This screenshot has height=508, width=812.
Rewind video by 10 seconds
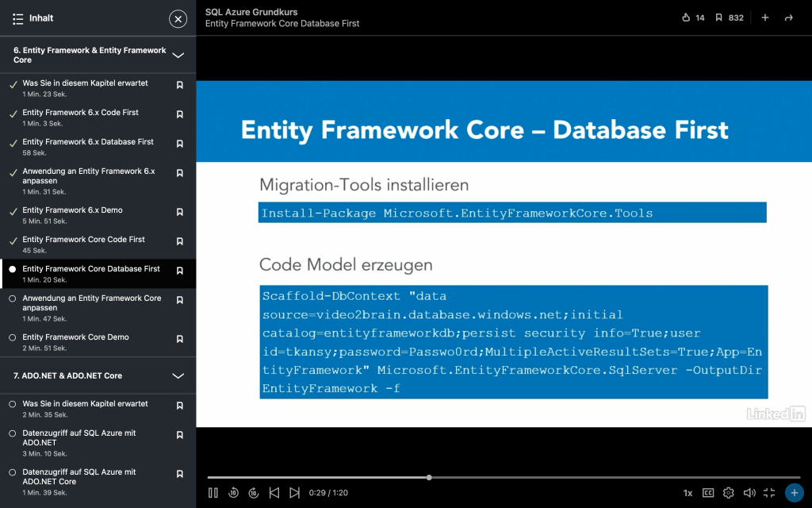[x=234, y=493]
